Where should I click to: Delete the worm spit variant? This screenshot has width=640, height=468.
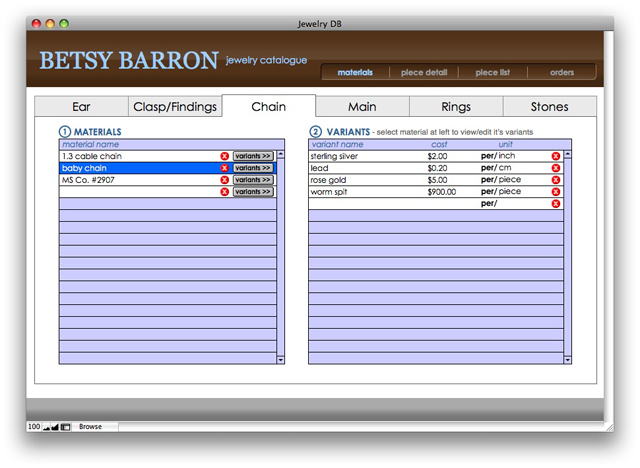[x=556, y=192]
